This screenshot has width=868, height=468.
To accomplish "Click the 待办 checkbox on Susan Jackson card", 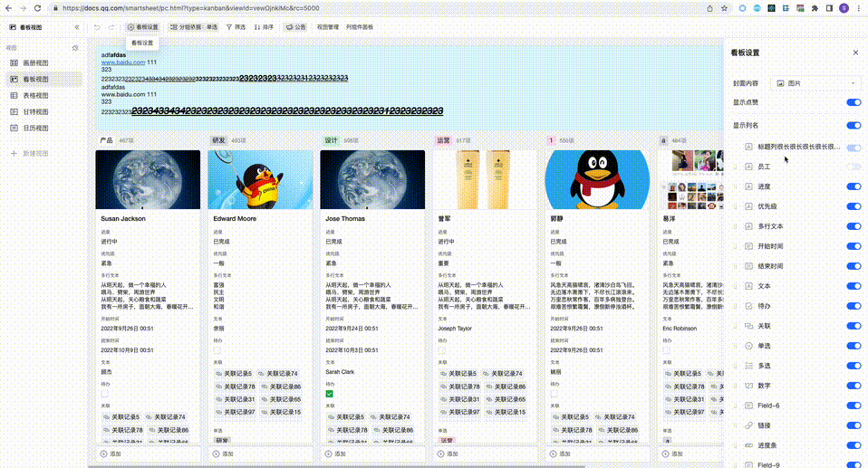I will click(104, 394).
